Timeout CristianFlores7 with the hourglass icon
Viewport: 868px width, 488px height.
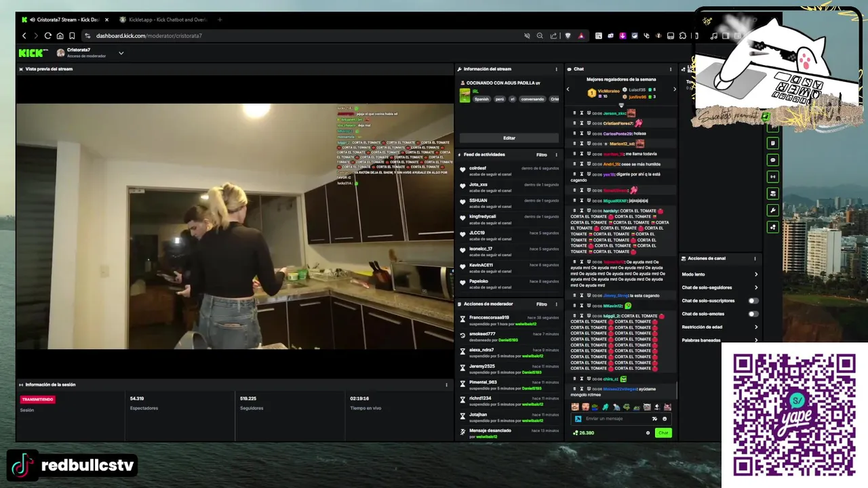click(x=581, y=123)
